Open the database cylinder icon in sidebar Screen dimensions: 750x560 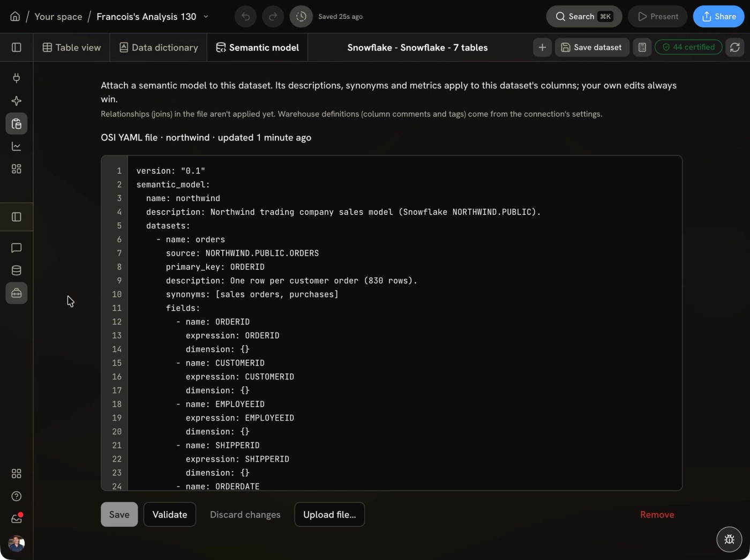click(x=17, y=271)
